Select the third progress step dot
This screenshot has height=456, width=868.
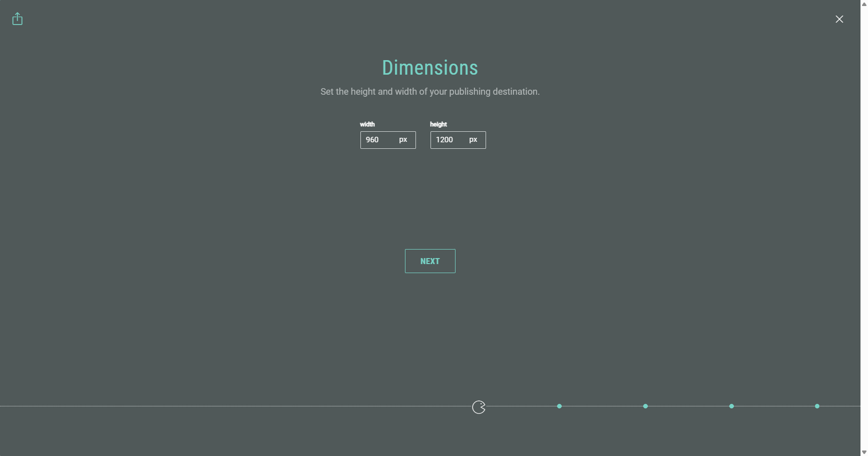732,406
